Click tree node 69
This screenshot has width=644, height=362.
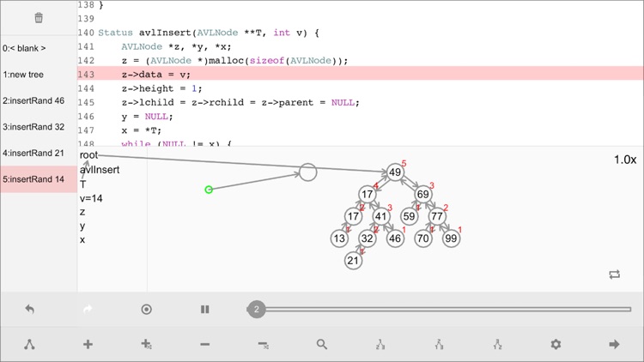(423, 194)
